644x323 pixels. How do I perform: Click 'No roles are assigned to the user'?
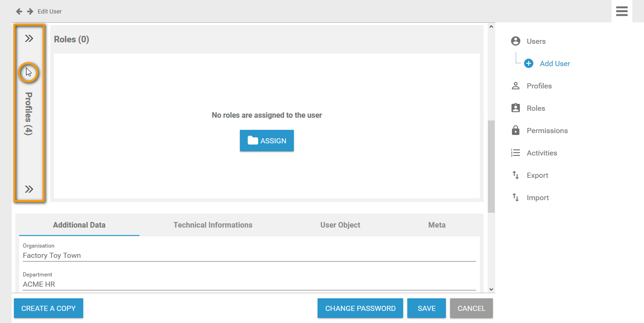267,115
